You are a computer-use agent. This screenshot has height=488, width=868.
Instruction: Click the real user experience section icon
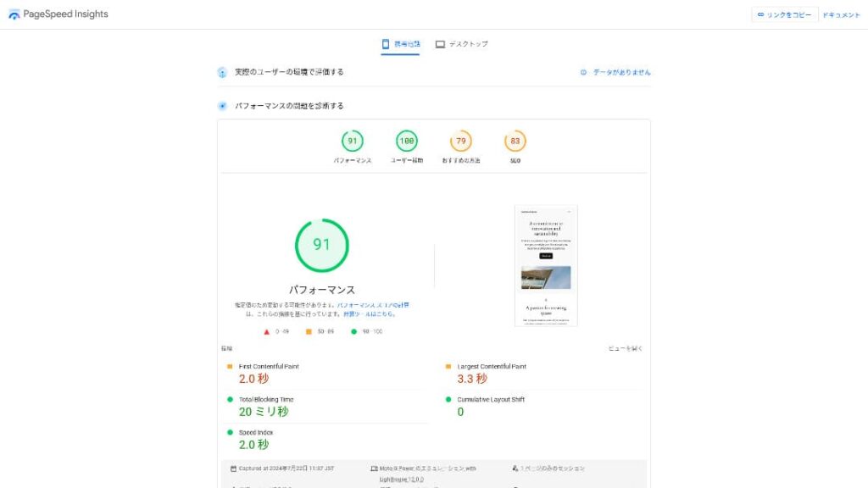pos(223,73)
